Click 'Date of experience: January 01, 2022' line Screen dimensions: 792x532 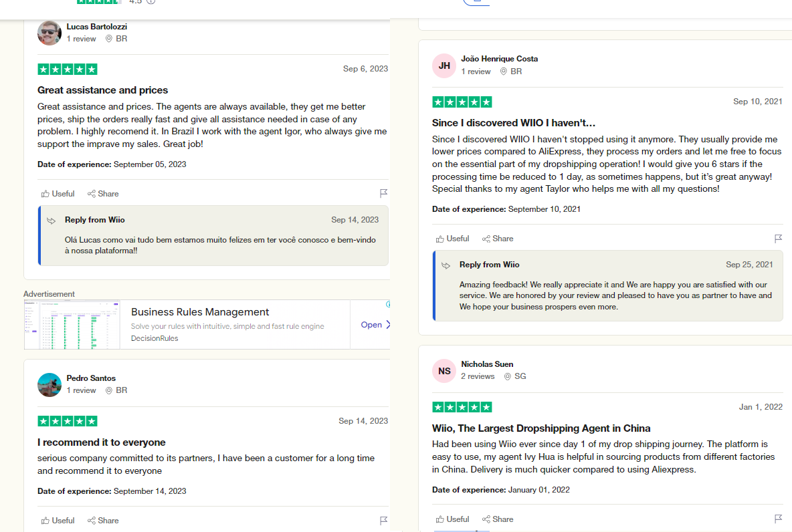[x=500, y=490]
